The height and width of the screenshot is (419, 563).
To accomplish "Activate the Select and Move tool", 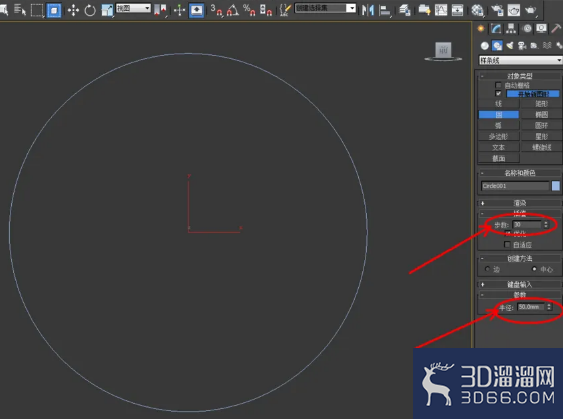I will pyautogui.click(x=73, y=10).
